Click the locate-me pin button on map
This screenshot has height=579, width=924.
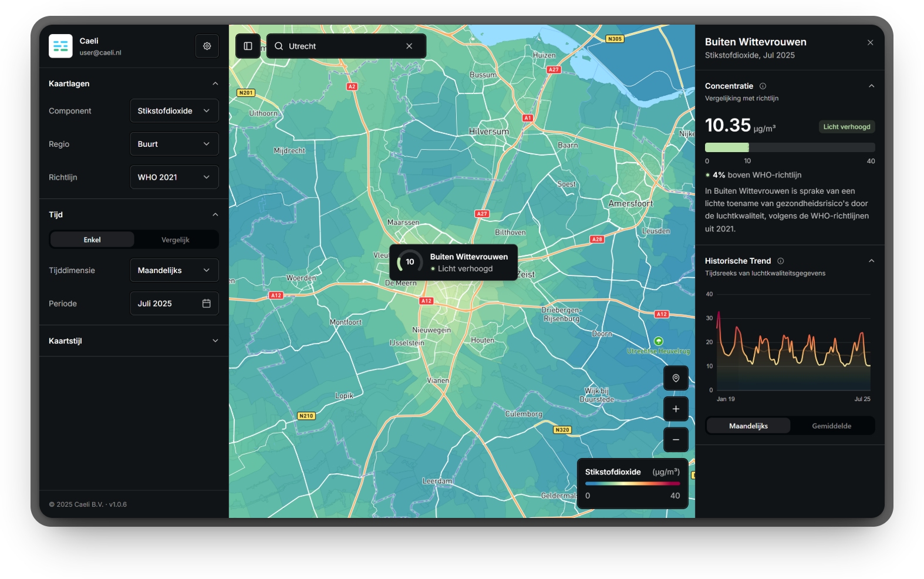676,378
